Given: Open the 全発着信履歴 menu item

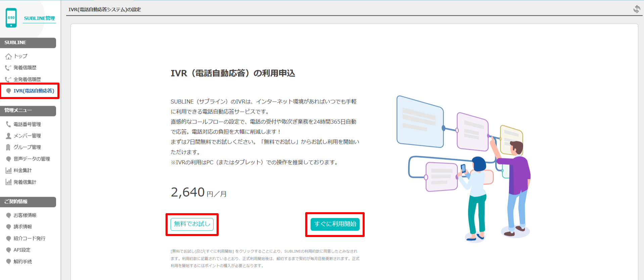Looking at the screenshot, I should tap(27, 79).
